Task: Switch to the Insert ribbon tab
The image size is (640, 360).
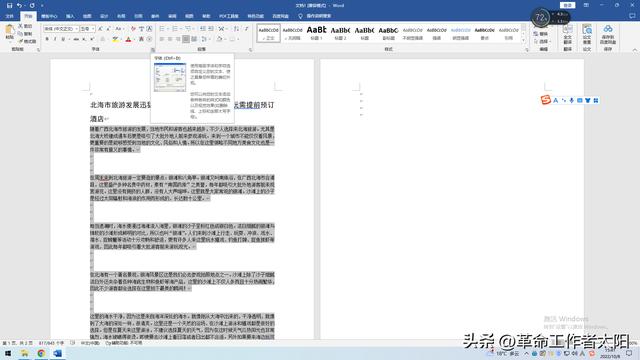Action: (70, 16)
